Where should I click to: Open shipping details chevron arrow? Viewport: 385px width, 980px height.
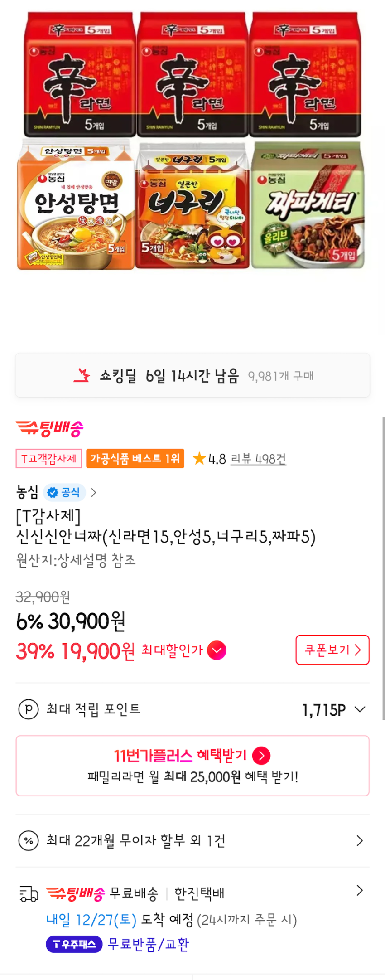tap(360, 891)
